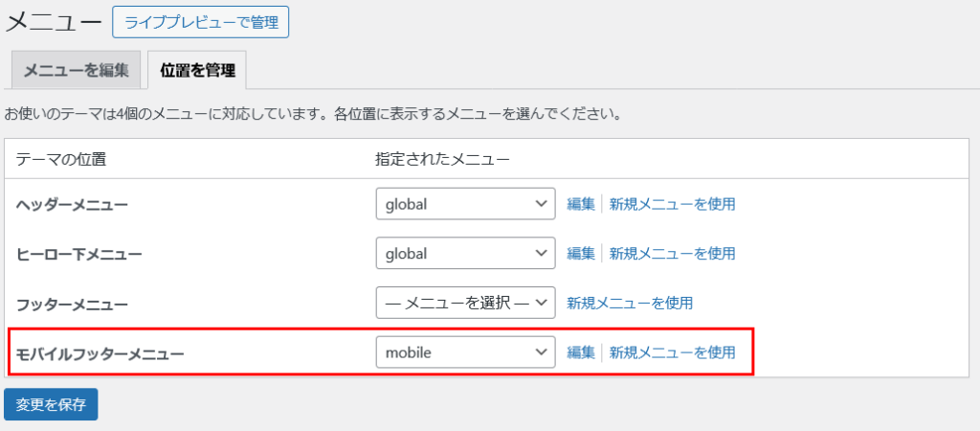Image resolution: width=980 pixels, height=431 pixels.
Task: Open the モバイルフッターメニュー dropdown showing mobile
Action: point(465,352)
